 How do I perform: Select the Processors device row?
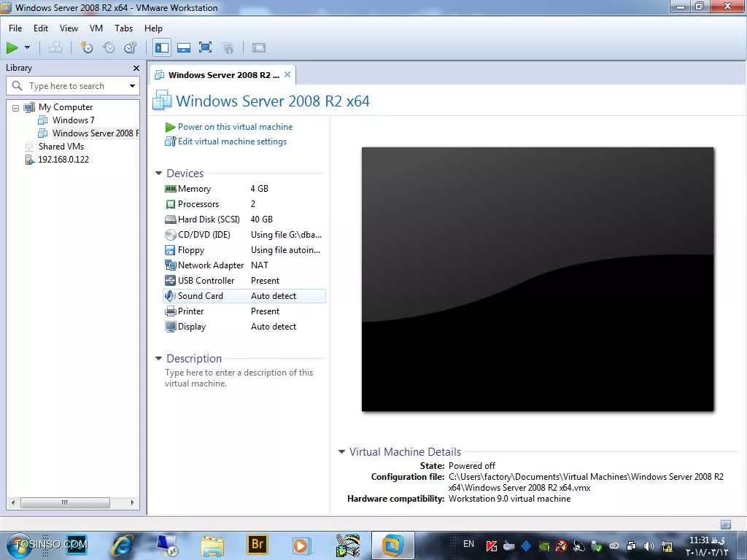coord(244,204)
